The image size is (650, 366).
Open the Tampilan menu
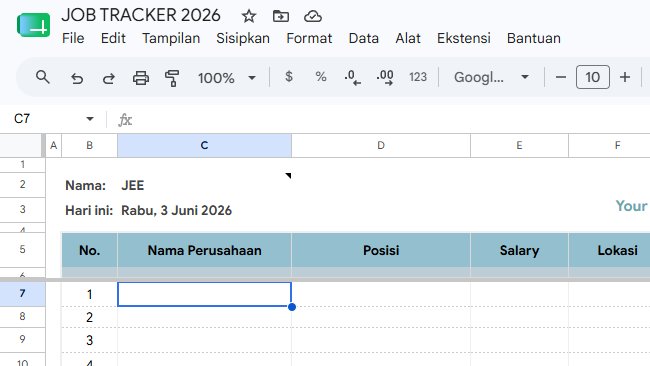tap(171, 38)
